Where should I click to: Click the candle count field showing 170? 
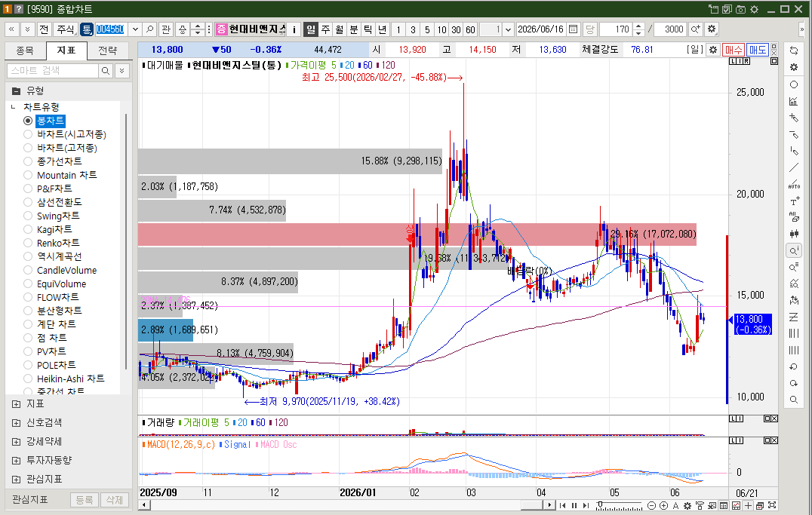click(617, 29)
